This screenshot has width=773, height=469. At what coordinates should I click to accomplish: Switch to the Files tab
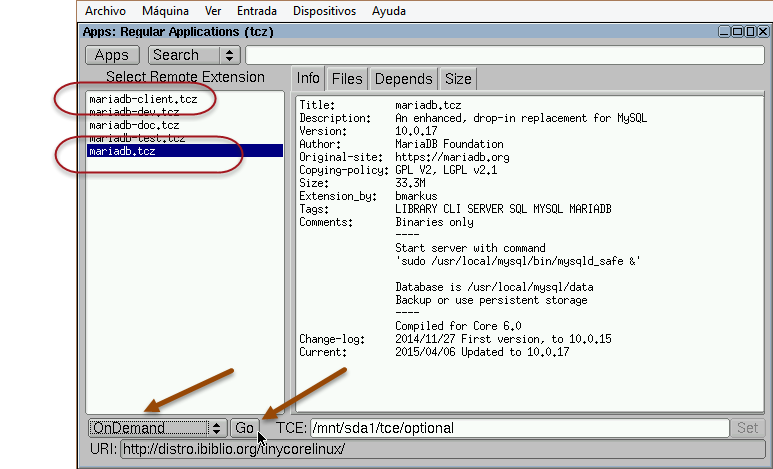[347, 79]
